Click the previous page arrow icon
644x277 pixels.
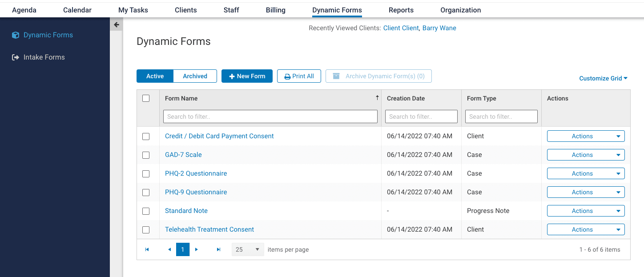169,249
